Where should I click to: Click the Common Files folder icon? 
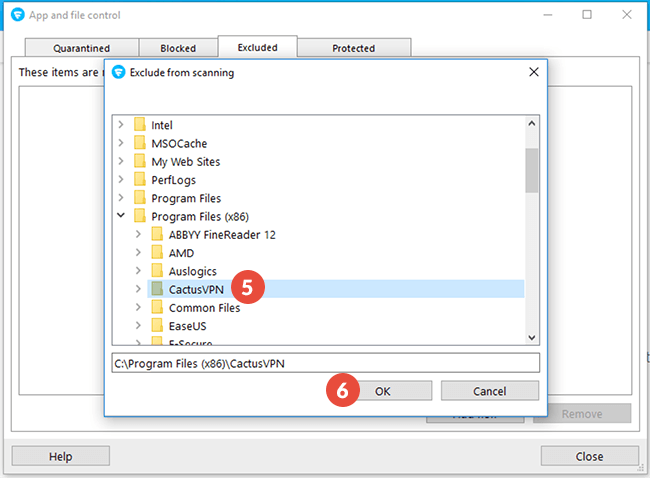point(157,307)
